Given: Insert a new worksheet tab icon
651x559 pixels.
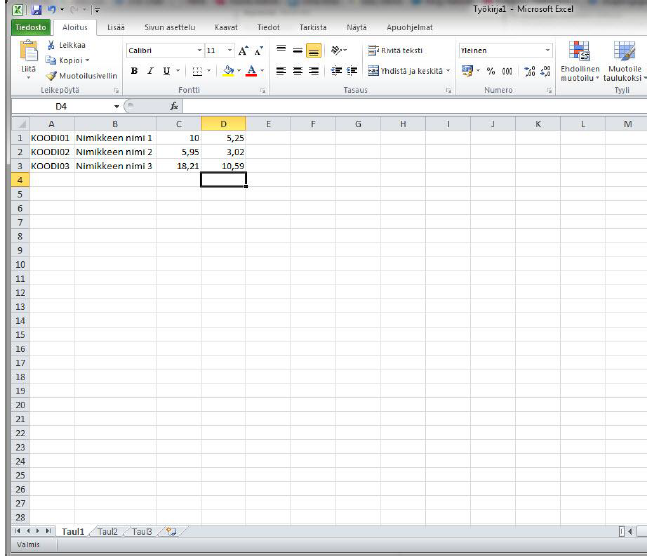Looking at the screenshot, I should [x=171, y=531].
